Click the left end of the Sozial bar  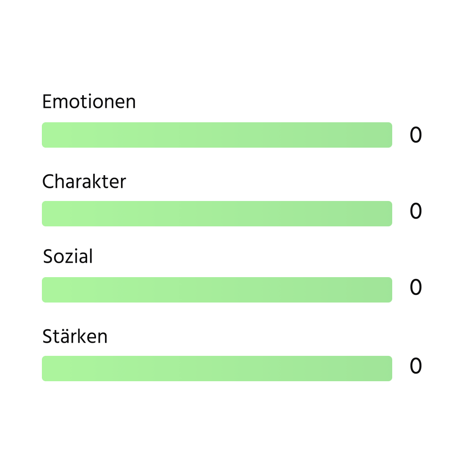(46, 290)
